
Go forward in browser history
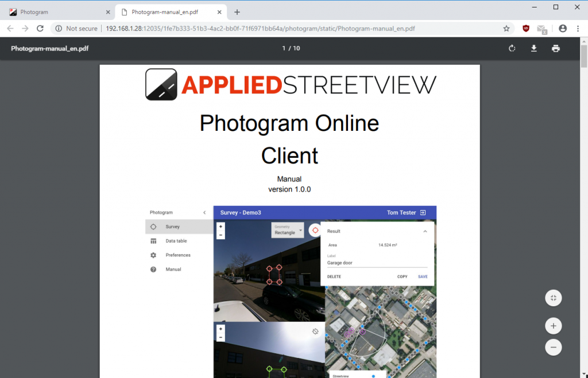click(25, 29)
